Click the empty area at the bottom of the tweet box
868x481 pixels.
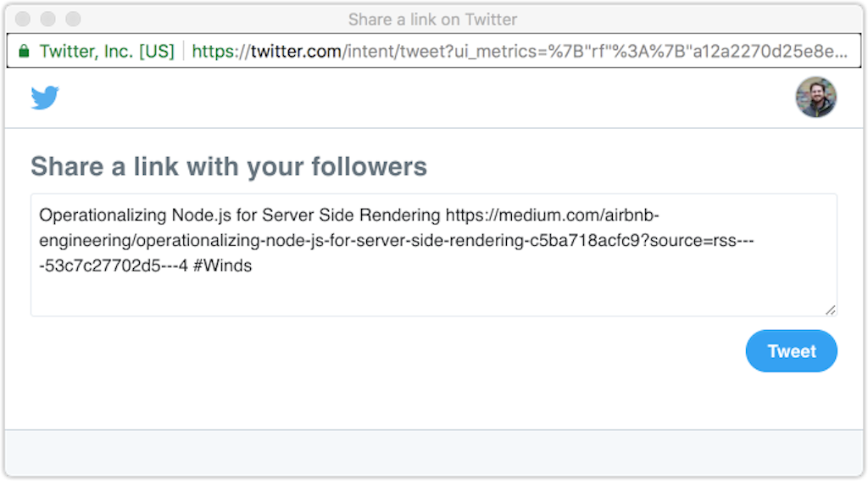pos(424,297)
